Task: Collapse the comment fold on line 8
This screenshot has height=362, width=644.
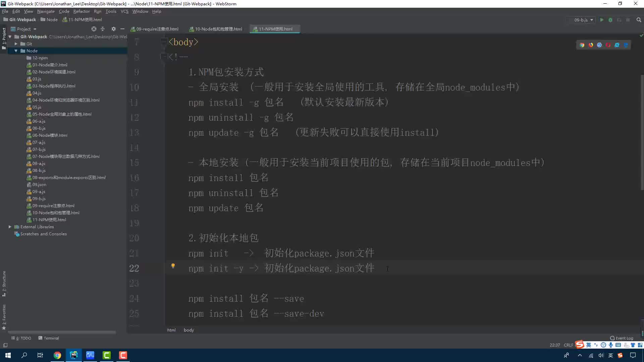Action: click(x=164, y=57)
